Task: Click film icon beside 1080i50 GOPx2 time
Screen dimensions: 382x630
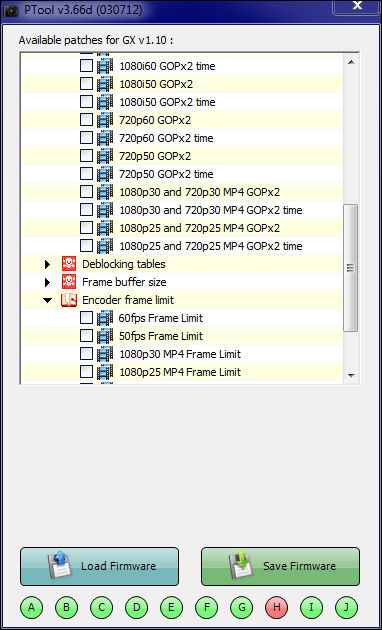Action: coord(105,102)
